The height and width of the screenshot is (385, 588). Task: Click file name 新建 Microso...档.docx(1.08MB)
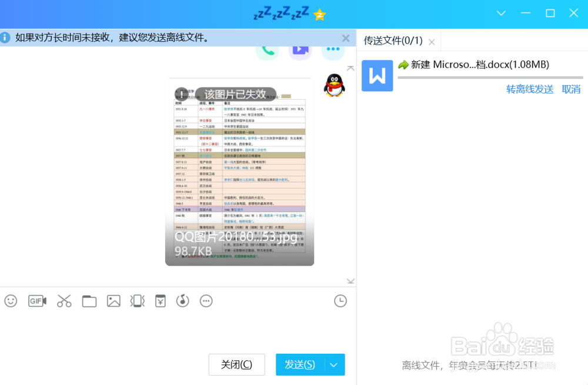pyautogui.click(x=480, y=65)
